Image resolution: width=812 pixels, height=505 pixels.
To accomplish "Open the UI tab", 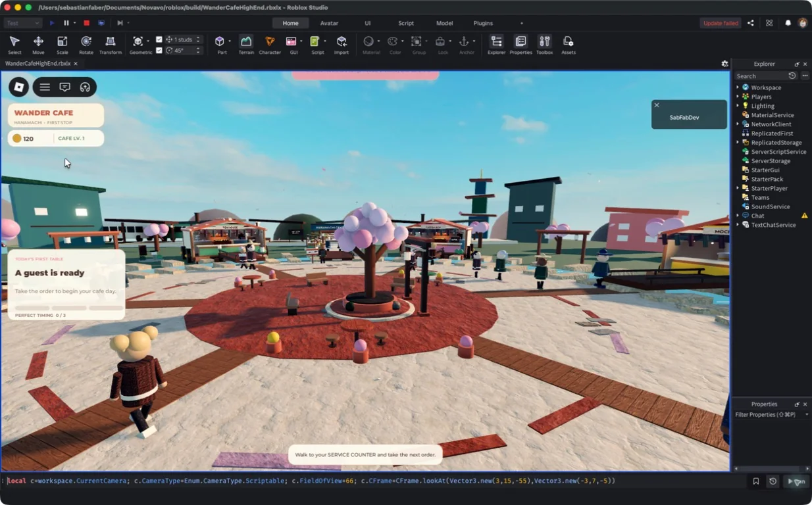I will (368, 23).
